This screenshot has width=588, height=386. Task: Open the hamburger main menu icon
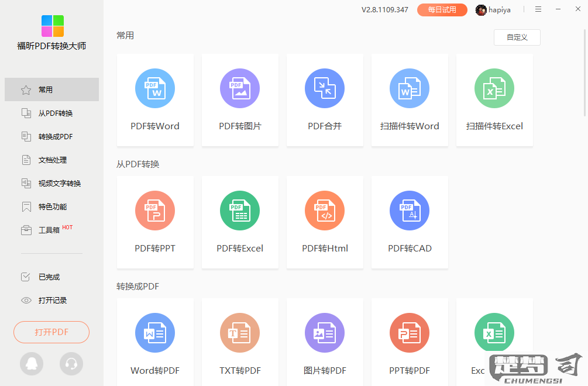(x=538, y=9)
